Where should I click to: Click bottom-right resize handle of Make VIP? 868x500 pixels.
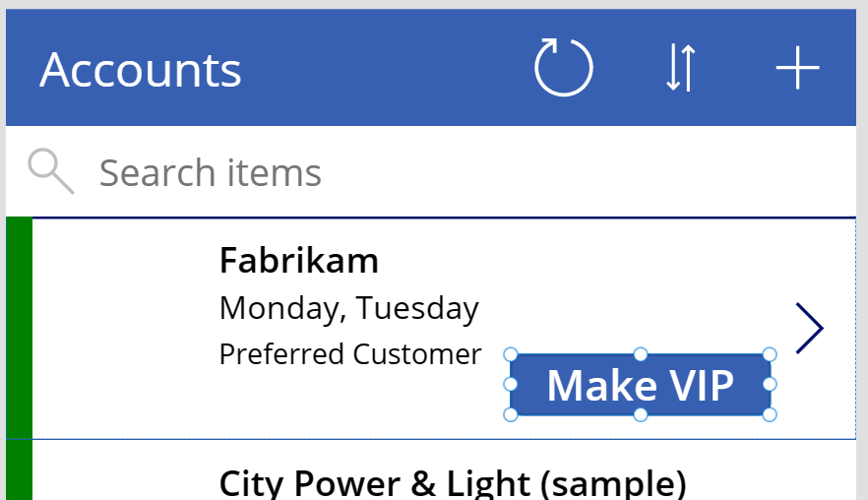click(770, 414)
